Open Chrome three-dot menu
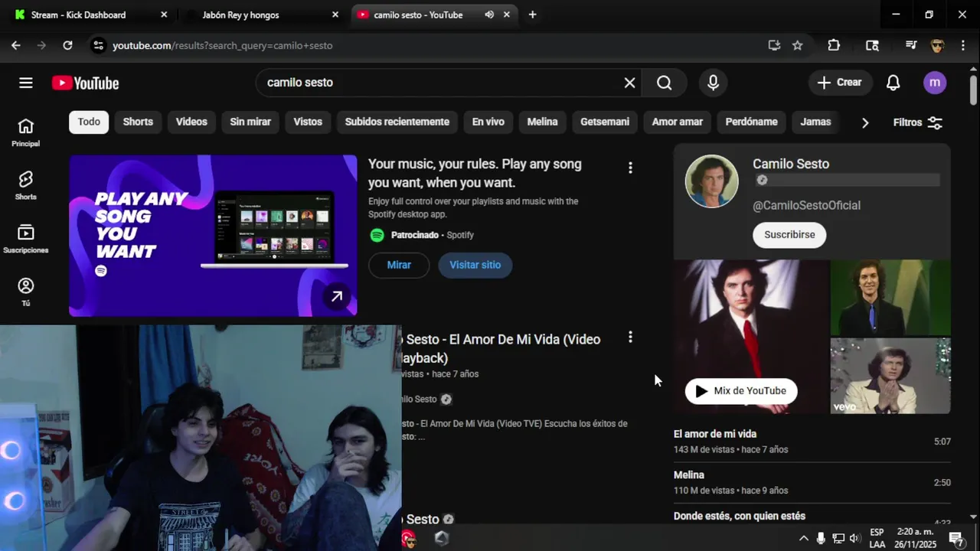Screen dimensions: 980x551 962,45
